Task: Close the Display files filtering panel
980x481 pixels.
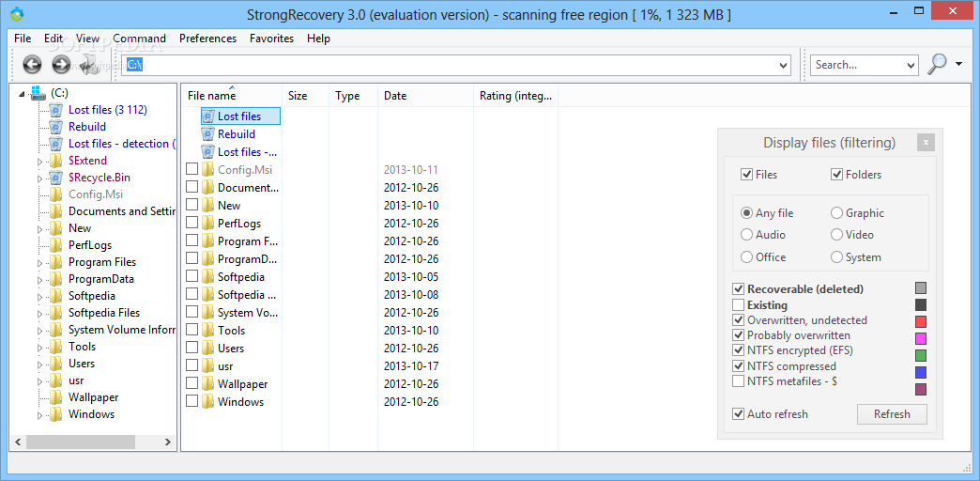Action: 926,143
